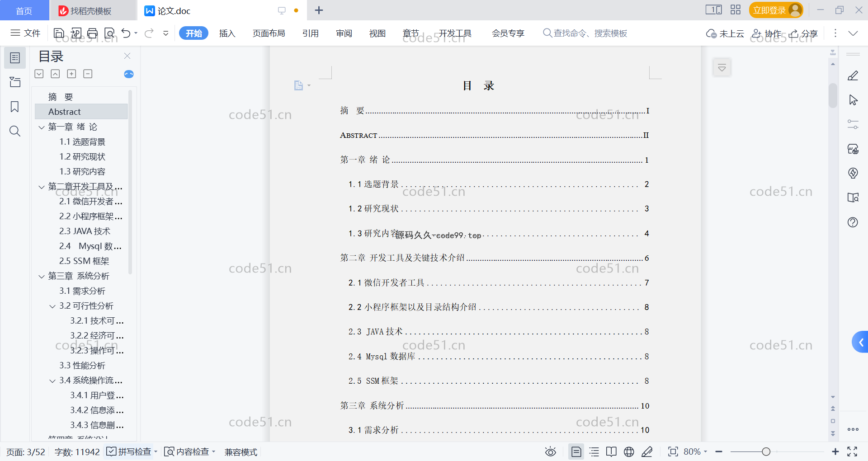This screenshot has height=461, width=868.
Task: Click the Undo arrow
Action: (126, 33)
